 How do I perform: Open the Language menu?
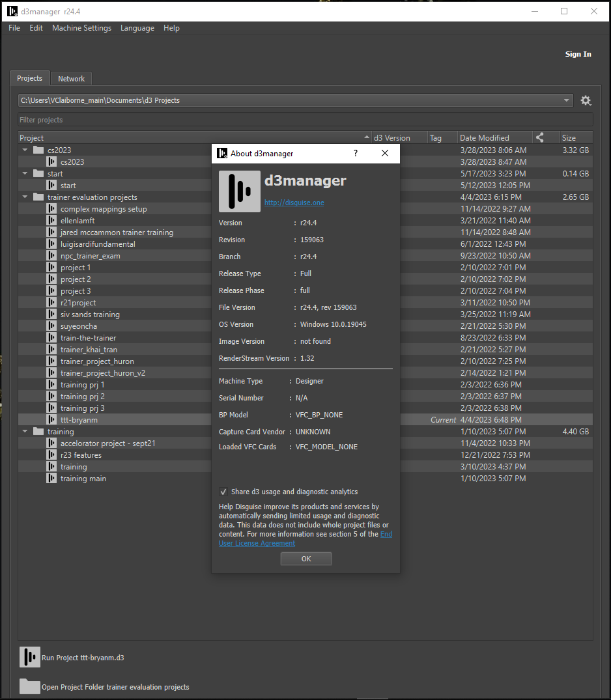137,28
